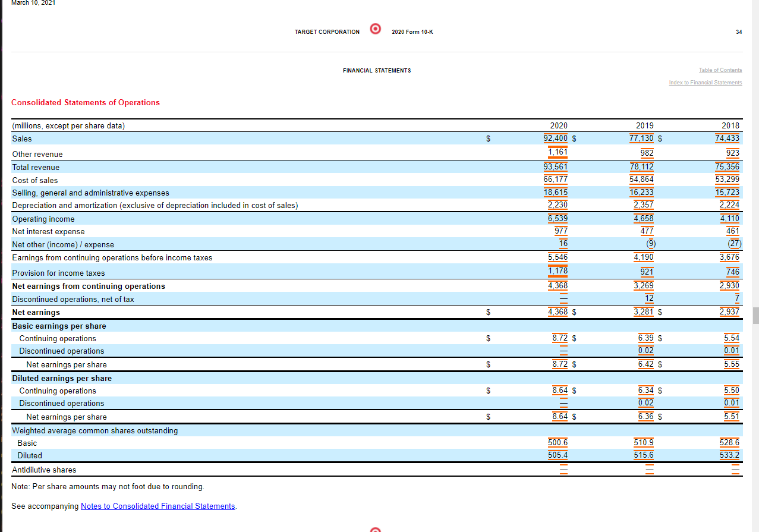The height and width of the screenshot is (532, 759).
Task: Select the March 10, 2021 date text
Action: click(x=33, y=2)
